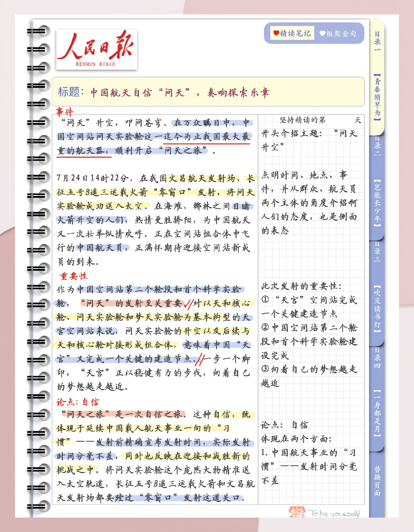The width and height of the screenshot is (414, 532).
Task: Open the 目录二 side tab
Action: [x=377, y=146]
